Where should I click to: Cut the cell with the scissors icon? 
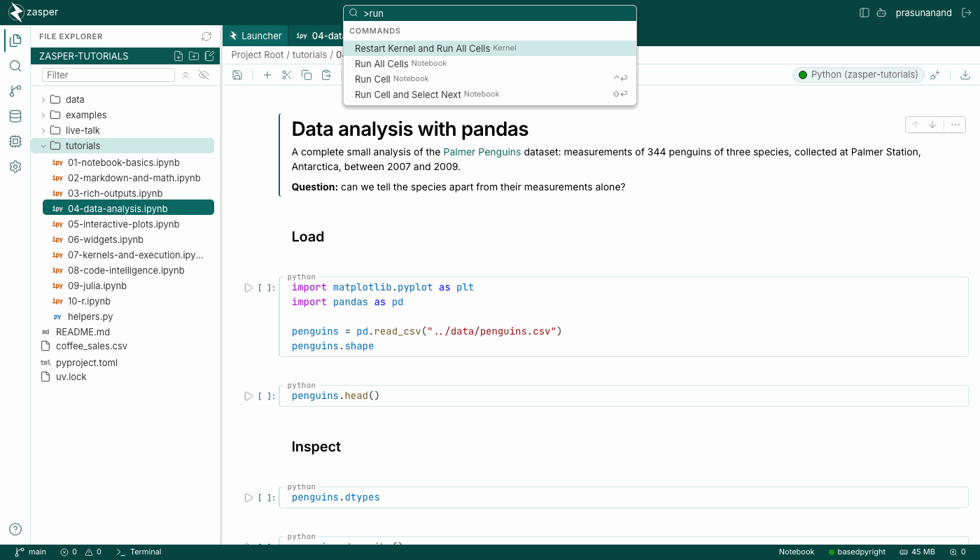pos(286,75)
